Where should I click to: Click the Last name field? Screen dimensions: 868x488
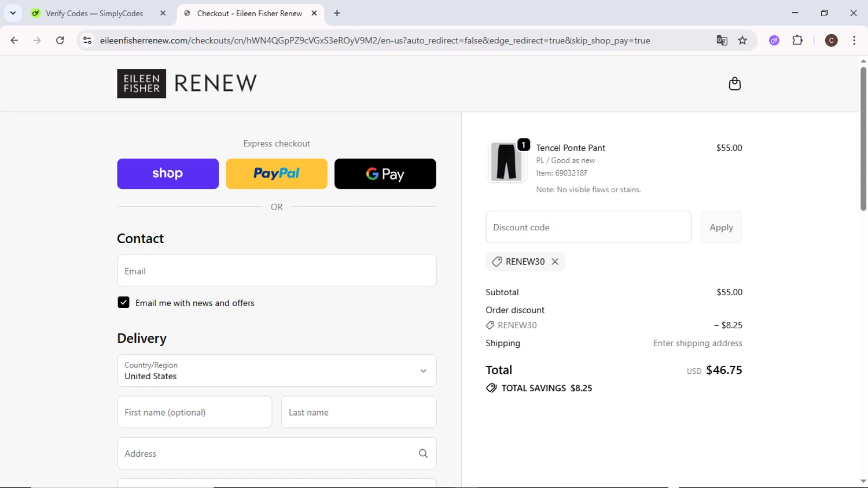359,412
